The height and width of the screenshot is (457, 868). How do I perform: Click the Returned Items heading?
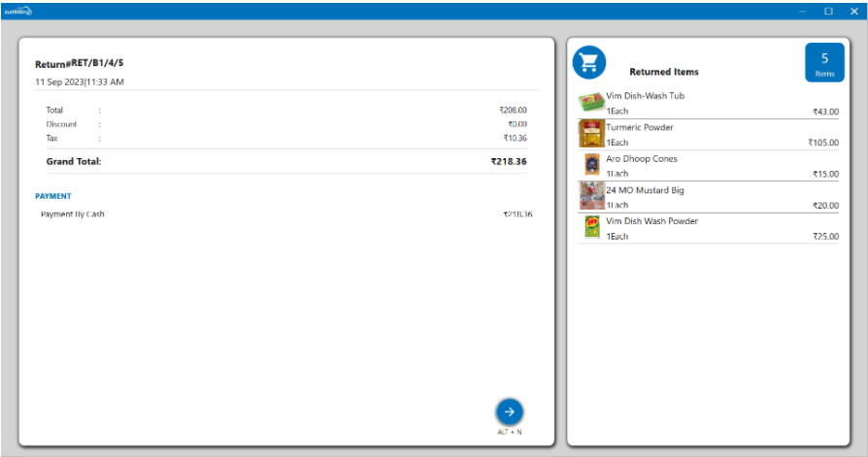coord(663,72)
